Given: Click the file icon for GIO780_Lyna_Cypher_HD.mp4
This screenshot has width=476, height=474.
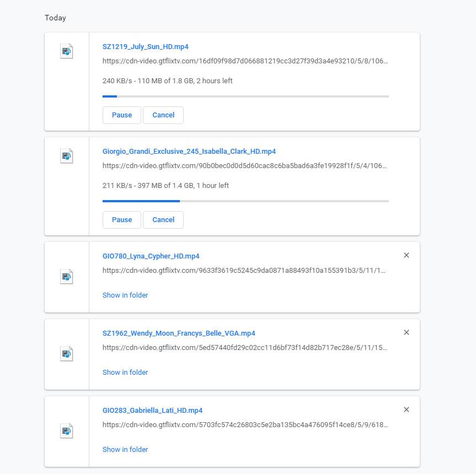Looking at the screenshot, I should point(67,277).
